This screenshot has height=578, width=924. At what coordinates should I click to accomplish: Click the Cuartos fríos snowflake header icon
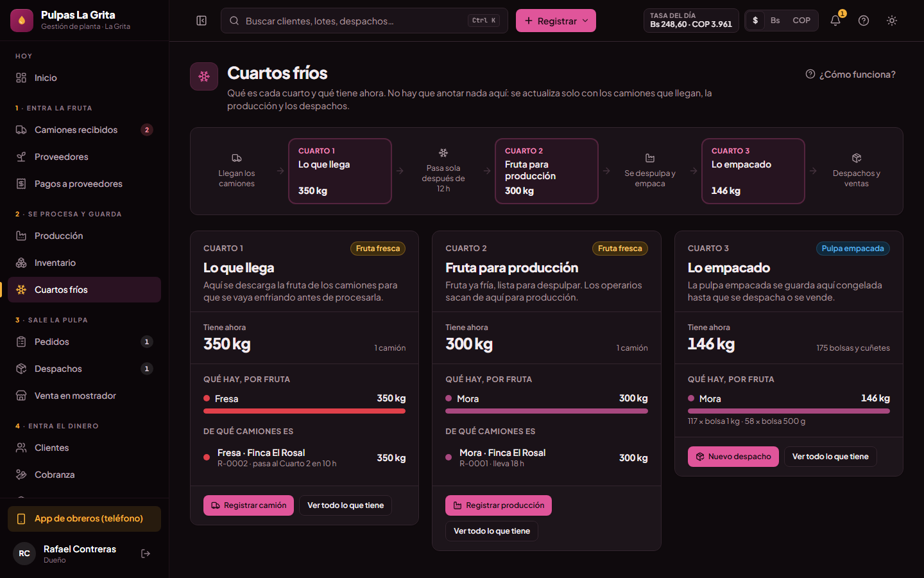click(204, 76)
